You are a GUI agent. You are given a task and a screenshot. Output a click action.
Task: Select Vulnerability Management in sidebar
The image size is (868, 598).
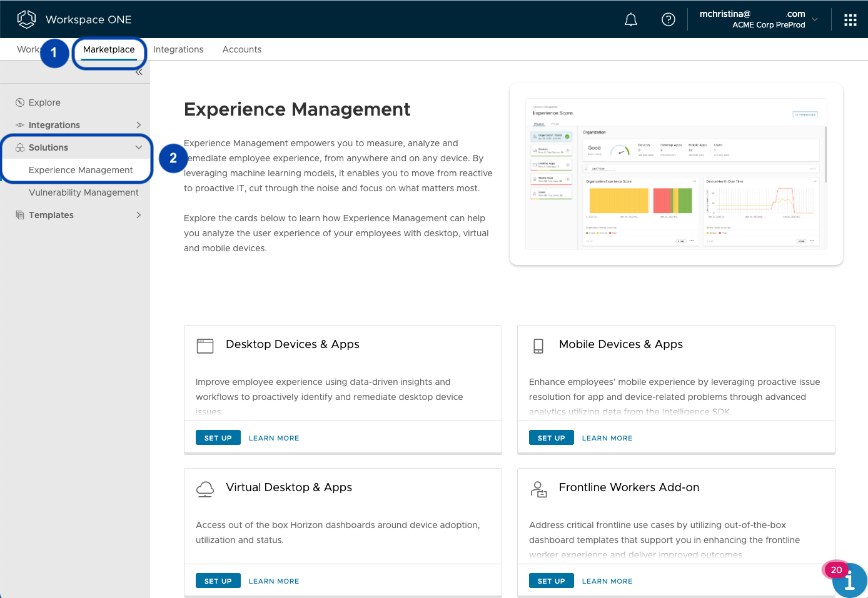[x=84, y=192]
